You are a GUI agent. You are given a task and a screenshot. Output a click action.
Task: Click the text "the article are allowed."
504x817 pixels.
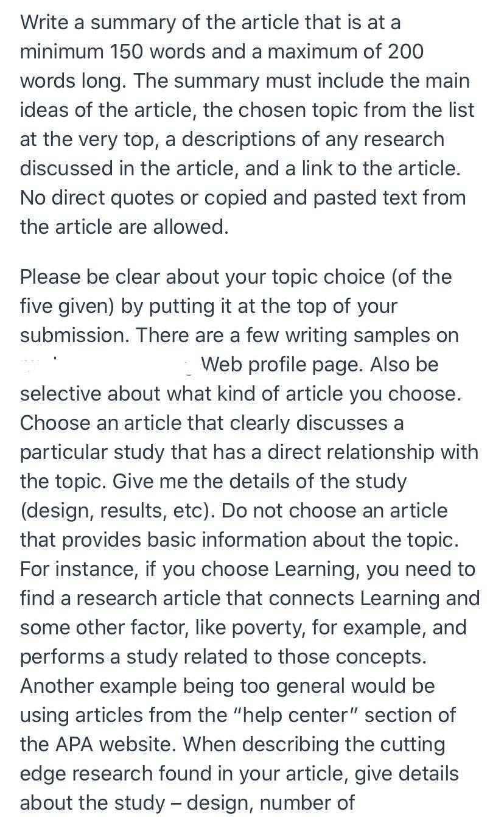[x=124, y=227]
